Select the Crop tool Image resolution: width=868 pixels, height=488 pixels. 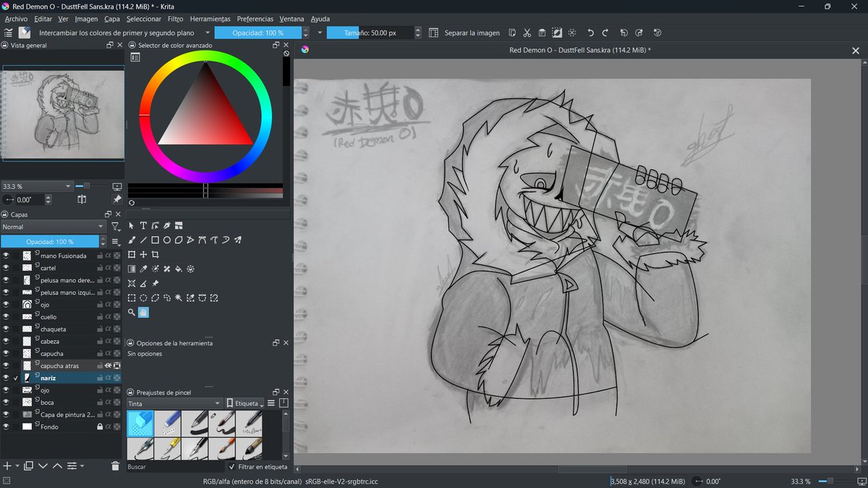155,254
